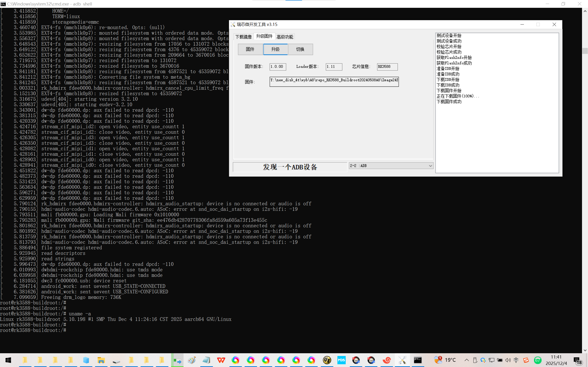The image size is (588, 367).
Task: Expand the hidden icons tray chevron
Action: (466, 360)
